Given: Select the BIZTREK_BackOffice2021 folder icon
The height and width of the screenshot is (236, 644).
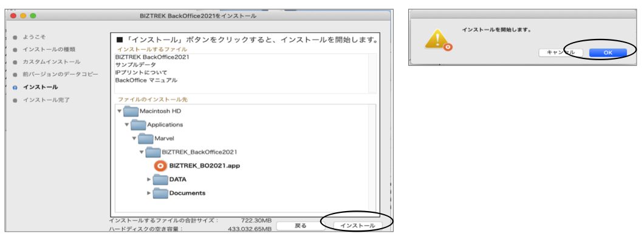Looking at the screenshot, I should click(153, 152).
